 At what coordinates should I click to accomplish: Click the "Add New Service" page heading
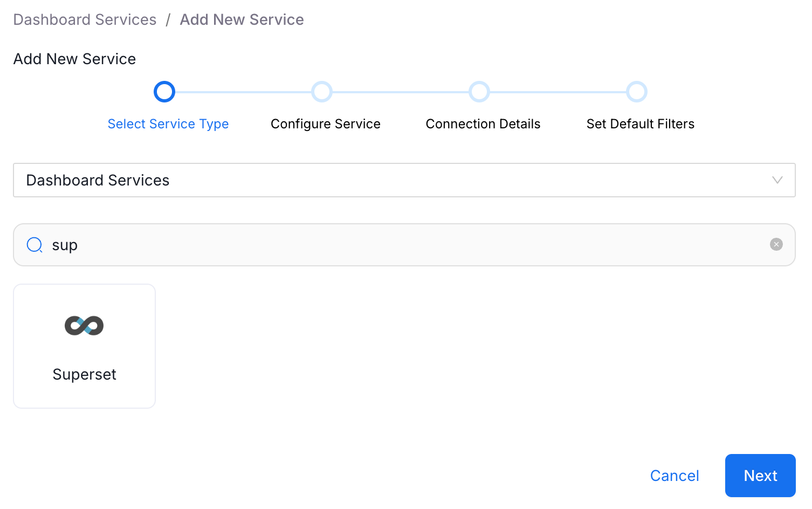pyautogui.click(x=74, y=59)
